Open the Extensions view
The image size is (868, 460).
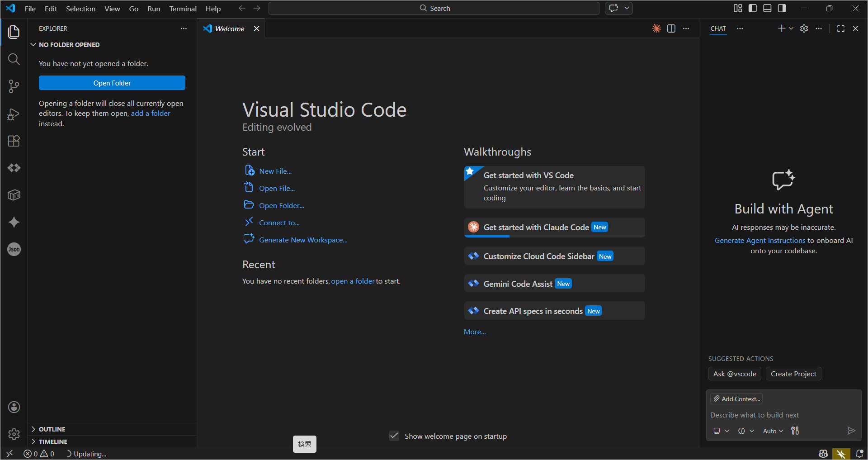pos(14,141)
